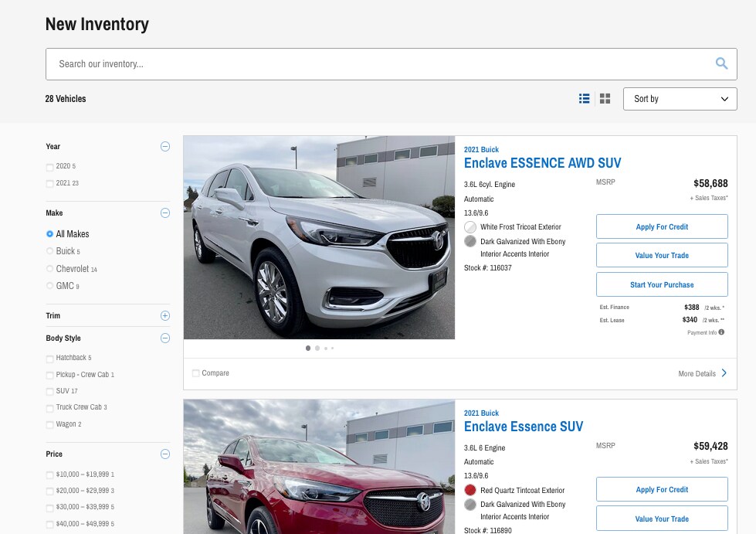Open Enclave Essence SUV title link
756x534 pixels.
pyautogui.click(x=524, y=427)
